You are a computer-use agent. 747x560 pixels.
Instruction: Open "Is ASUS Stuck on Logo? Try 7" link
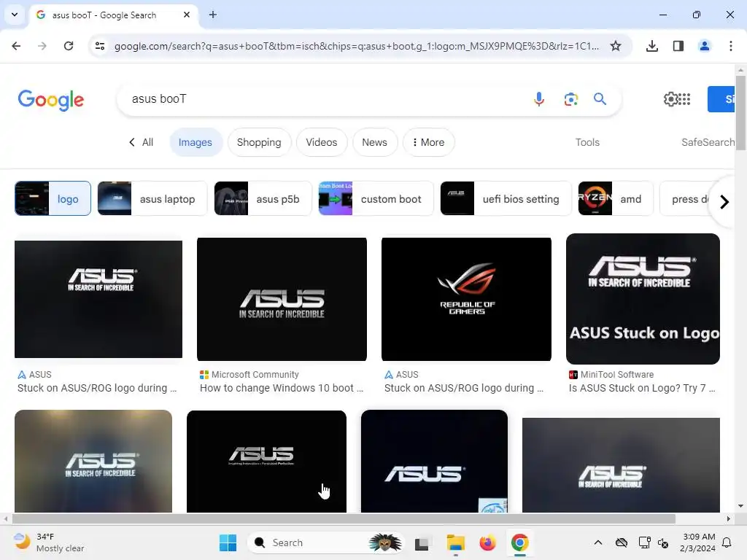coord(642,388)
